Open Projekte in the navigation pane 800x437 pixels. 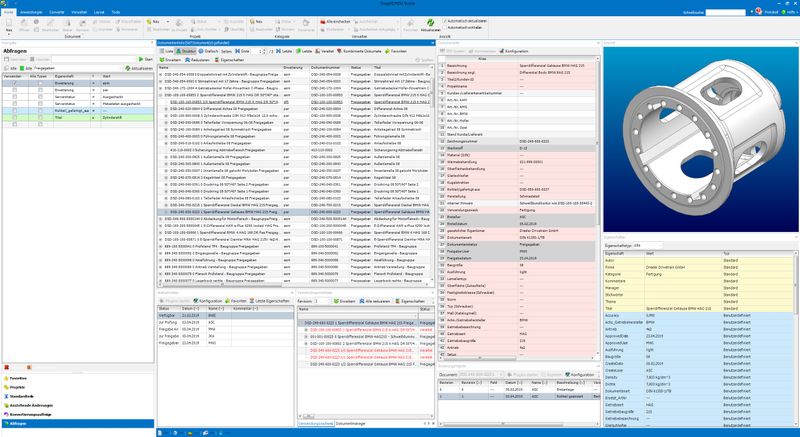77,387
